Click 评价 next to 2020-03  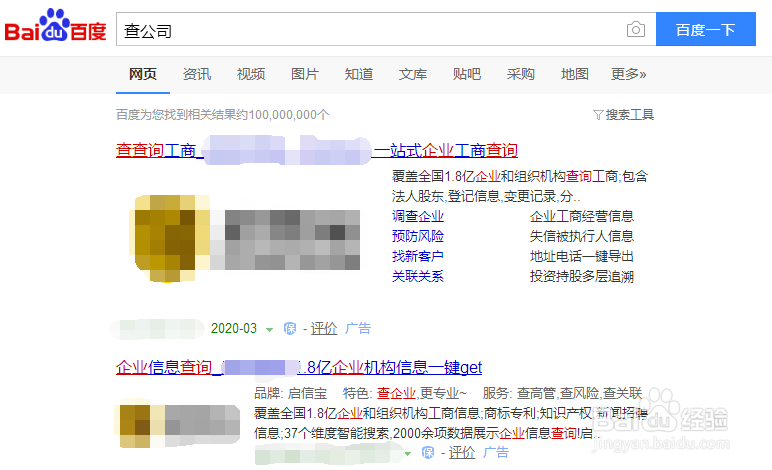pos(324,328)
